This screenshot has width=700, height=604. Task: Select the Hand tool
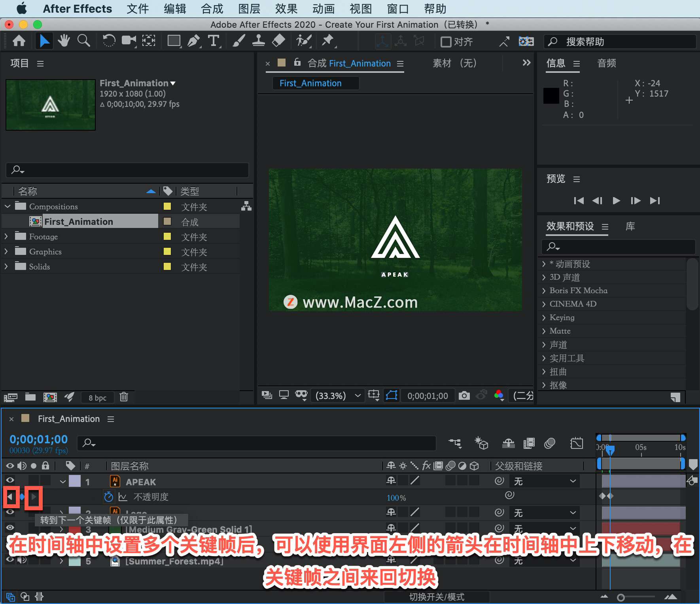coord(63,41)
